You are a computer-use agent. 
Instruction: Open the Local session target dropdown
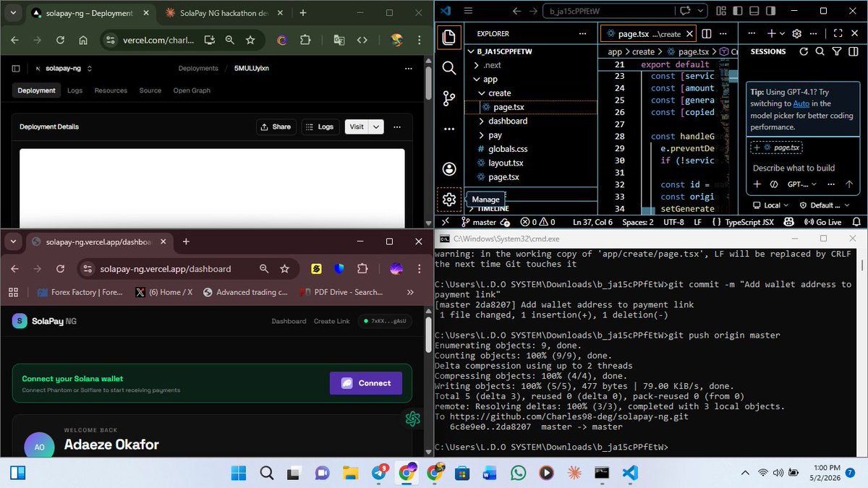pyautogui.click(x=773, y=205)
